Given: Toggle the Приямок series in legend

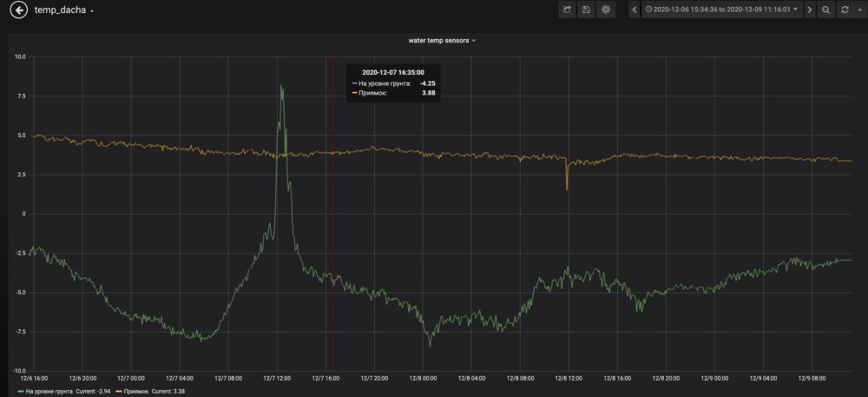Looking at the screenshot, I should 136,391.
